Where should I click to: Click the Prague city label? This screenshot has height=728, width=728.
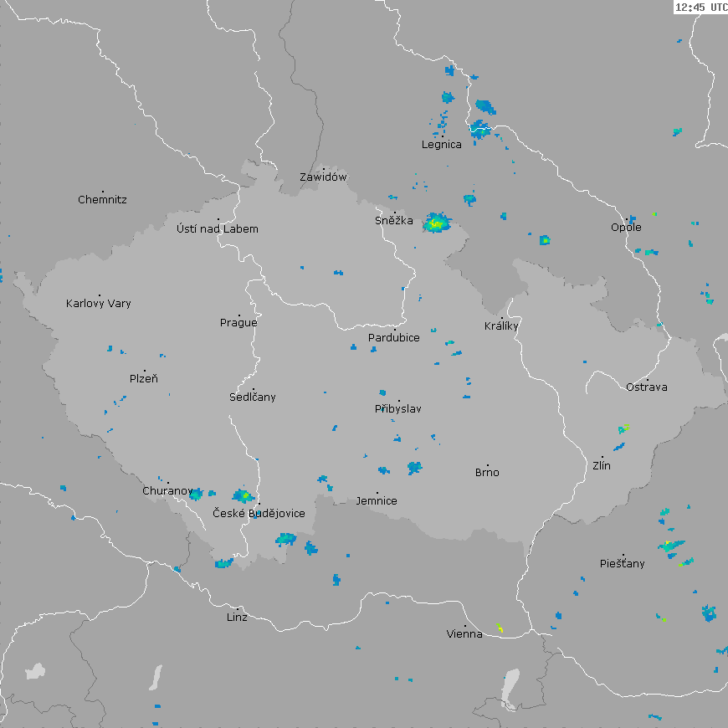pyautogui.click(x=238, y=323)
